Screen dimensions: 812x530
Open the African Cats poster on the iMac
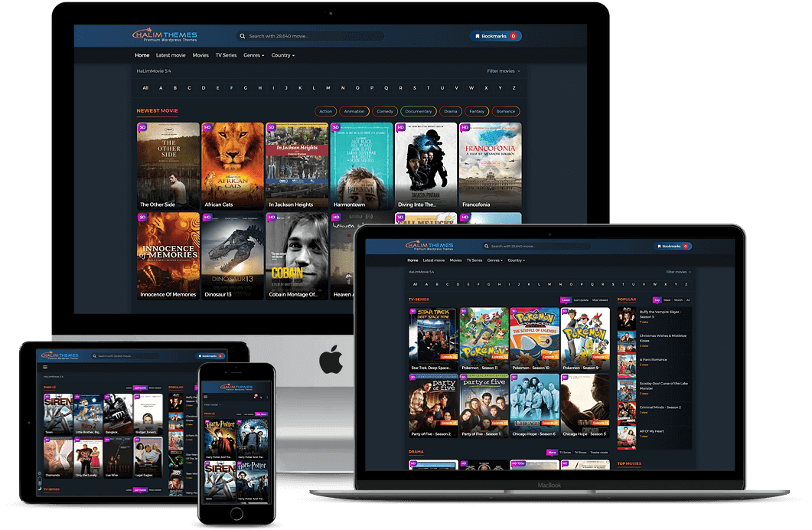pyautogui.click(x=233, y=165)
